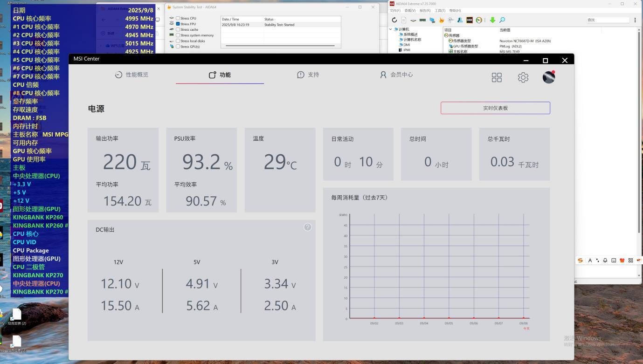643x364 pixels.
Task: Click Date / Time column header in stability log
Action: click(x=242, y=19)
